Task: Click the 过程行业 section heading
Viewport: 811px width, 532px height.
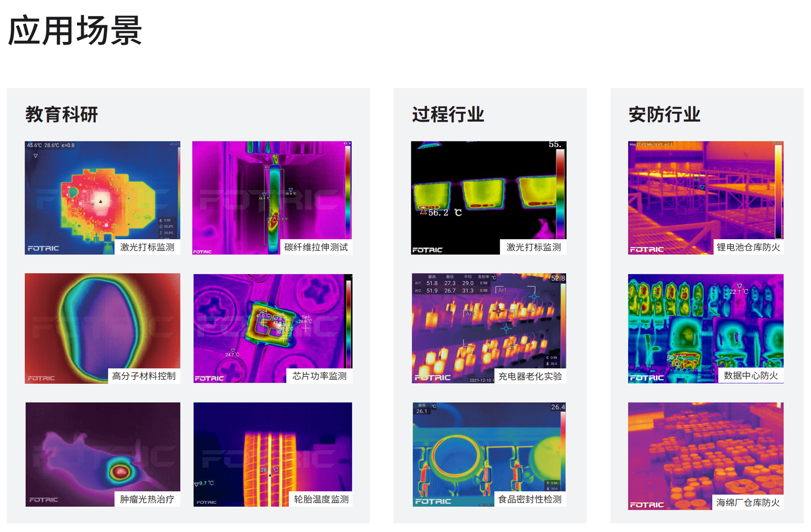Action: (x=448, y=114)
